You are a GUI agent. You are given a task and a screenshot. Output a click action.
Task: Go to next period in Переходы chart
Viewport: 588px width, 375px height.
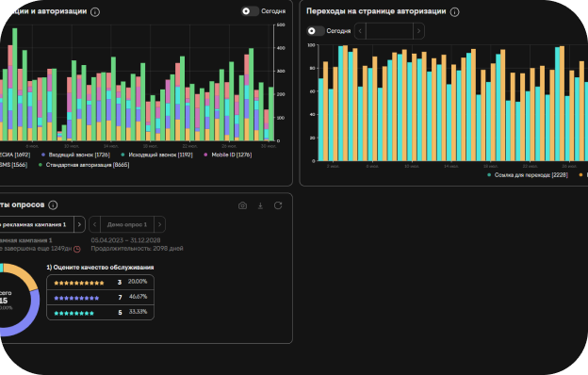click(419, 31)
